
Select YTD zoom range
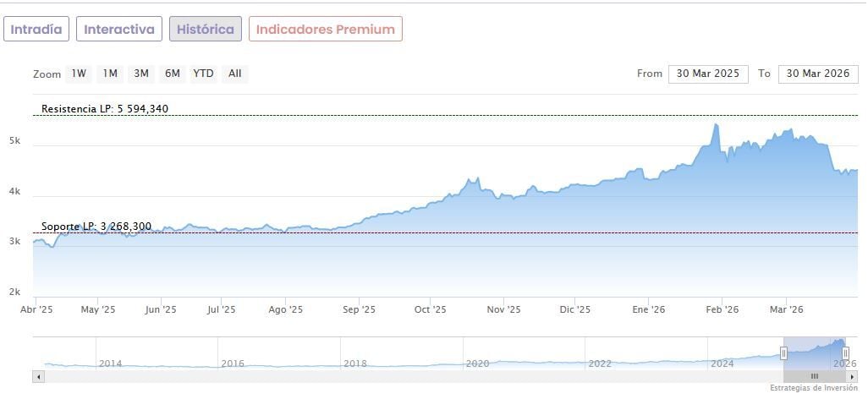tap(203, 74)
